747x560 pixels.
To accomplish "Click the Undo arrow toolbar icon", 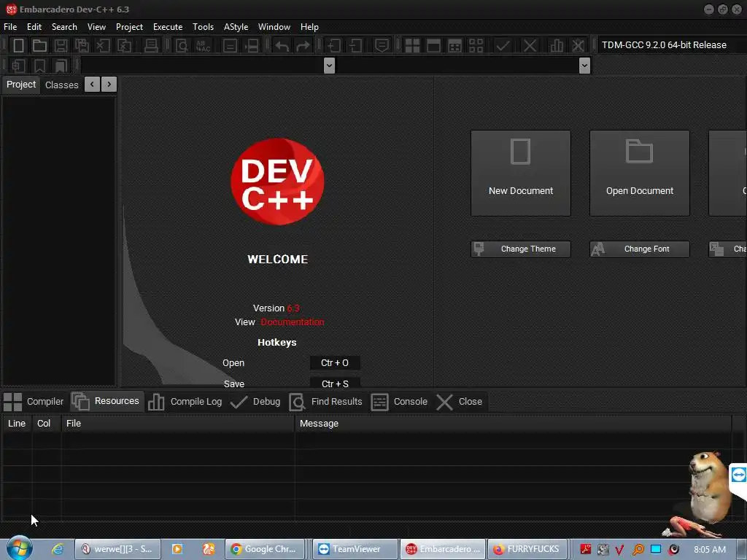I will pos(282,46).
